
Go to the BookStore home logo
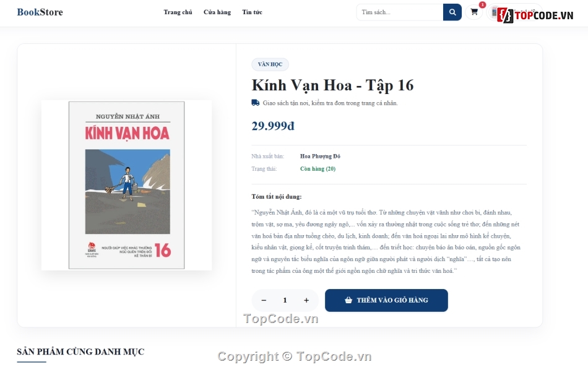pos(40,12)
